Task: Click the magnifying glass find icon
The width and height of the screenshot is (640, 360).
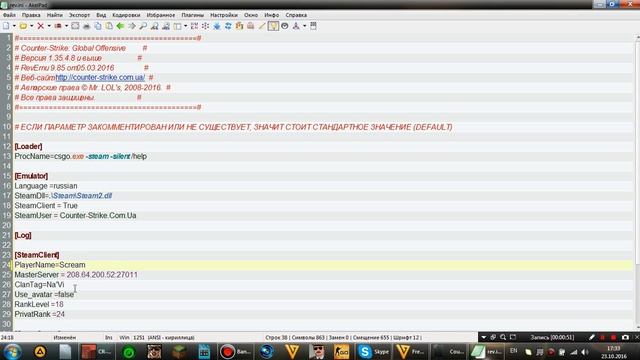Action: pos(143,26)
